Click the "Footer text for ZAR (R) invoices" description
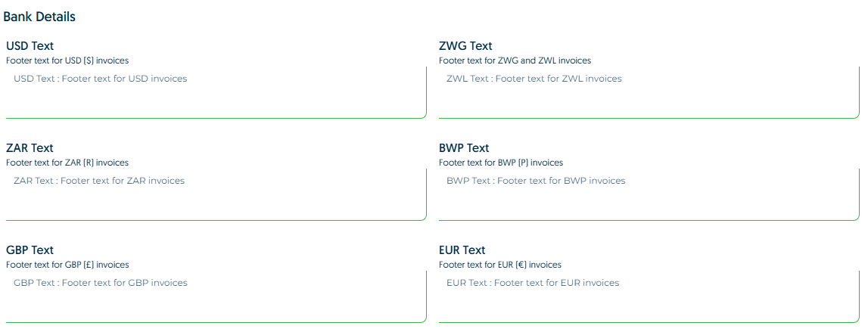 67,163
